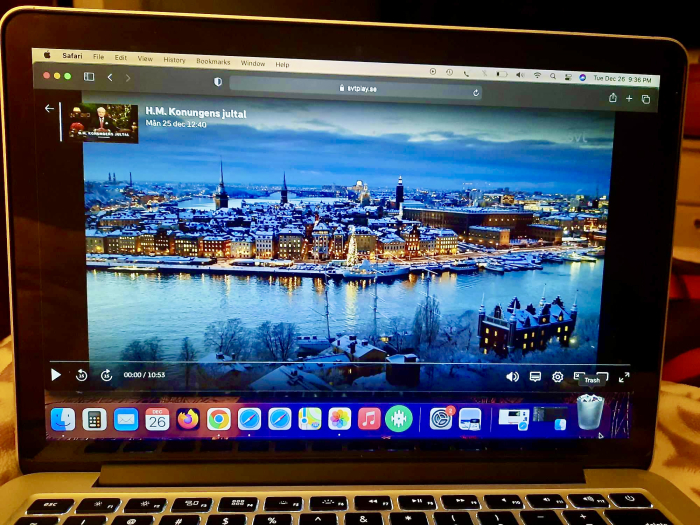The width and height of the screenshot is (700, 525).
Task: Open Bluetooth status in menu bar
Action: (483, 74)
